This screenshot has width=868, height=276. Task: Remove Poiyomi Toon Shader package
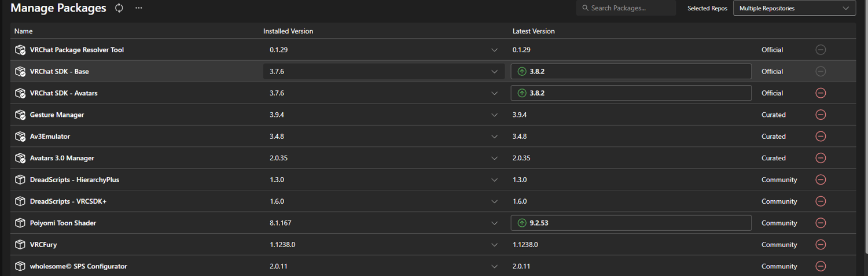coord(821,223)
